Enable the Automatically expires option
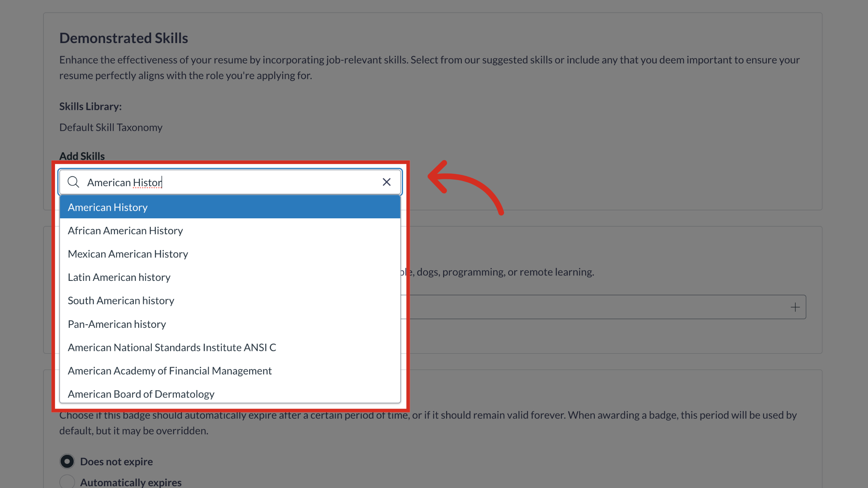Viewport: 868px width, 488px height. [x=67, y=482]
